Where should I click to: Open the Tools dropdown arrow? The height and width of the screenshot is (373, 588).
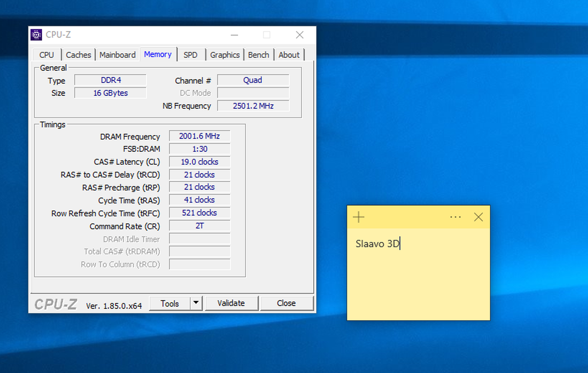196,303
